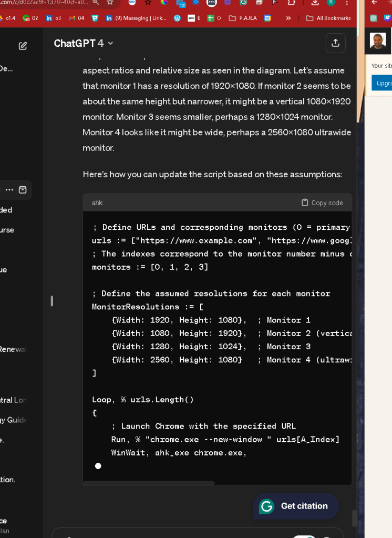Open the Chrome three-dot menu
392x538 pixels.
coord(347,3)
